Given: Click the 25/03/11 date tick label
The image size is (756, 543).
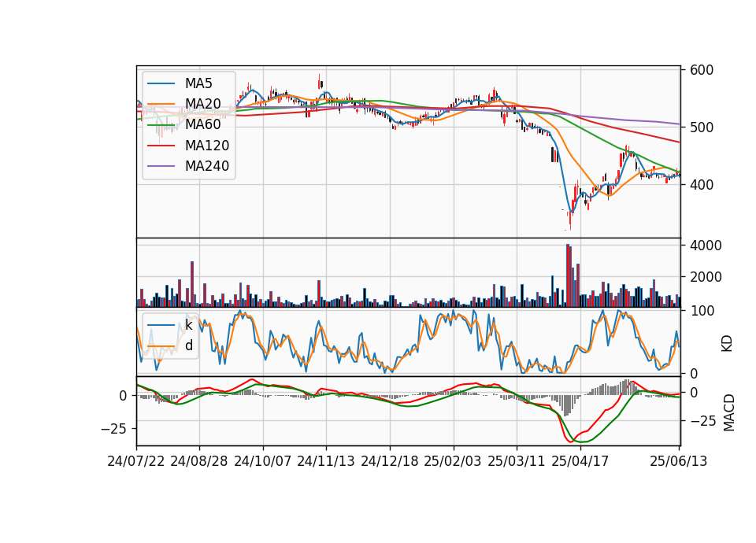Looking at the screenshot, I should click(517, 461).
